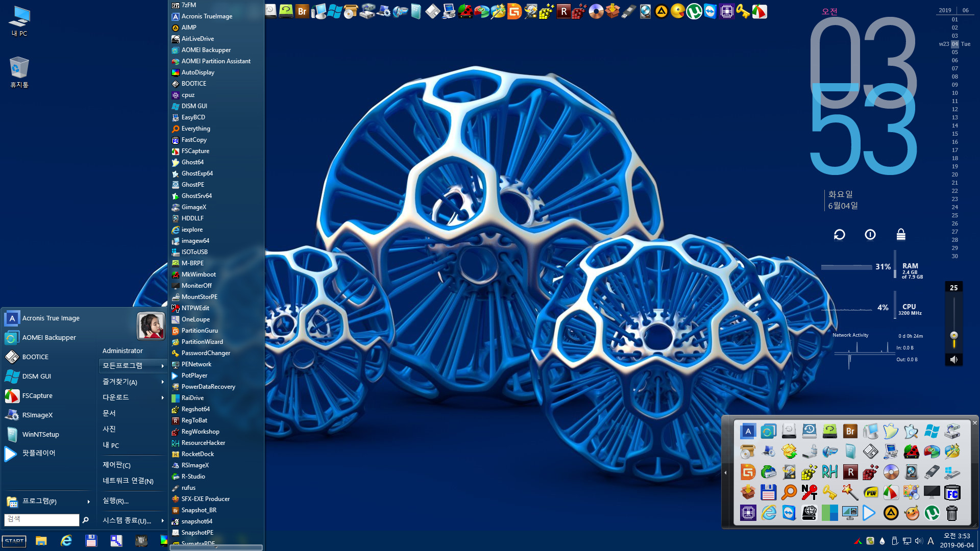Launch FSCapture icon at right end of top dock
The image size is (980, 551).
pyautogui.click(x=759, y=11)
